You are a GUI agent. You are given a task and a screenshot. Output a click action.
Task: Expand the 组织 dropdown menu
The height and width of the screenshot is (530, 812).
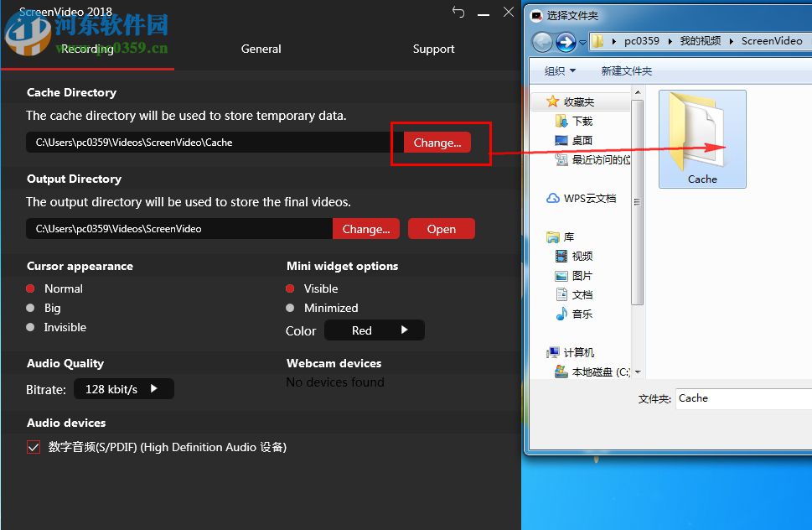pyautogui.click(x=560, y=71)
